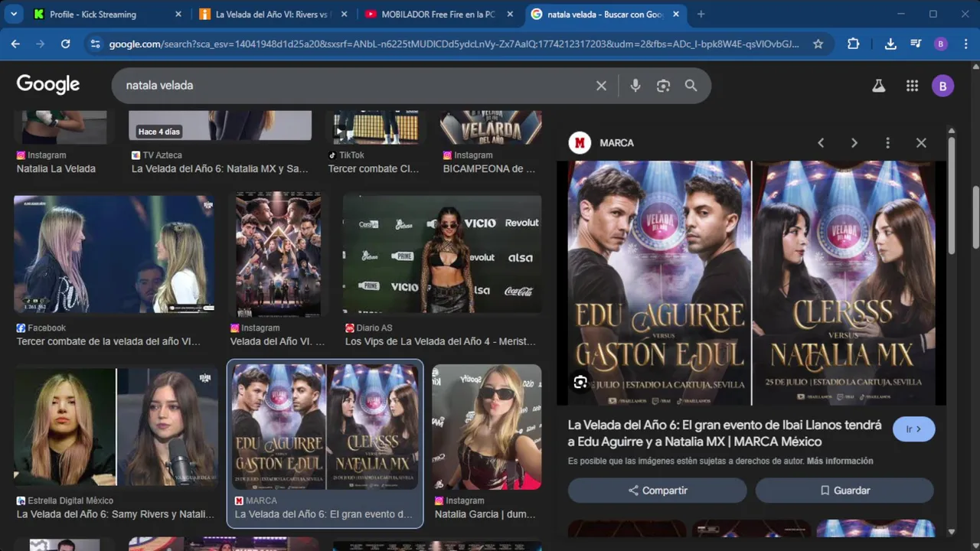The height and width of the screenshot is (551, 980).
Task: Open a new browser tab
Action: coord(701,14)
